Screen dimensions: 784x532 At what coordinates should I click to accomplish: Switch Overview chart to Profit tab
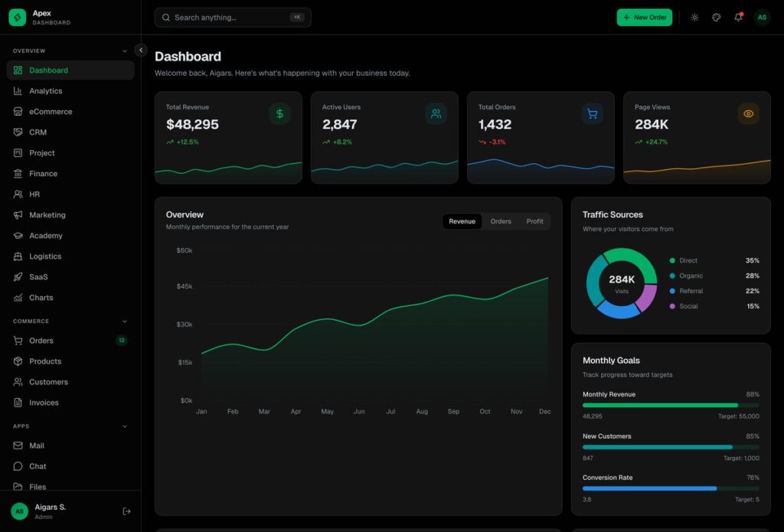534,221
